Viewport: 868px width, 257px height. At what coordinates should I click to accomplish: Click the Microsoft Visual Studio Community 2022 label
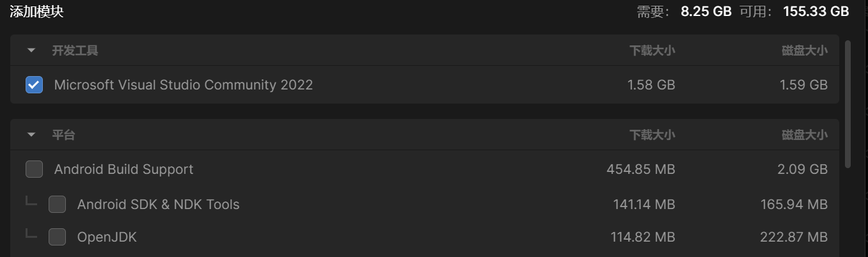click(184, 84)
